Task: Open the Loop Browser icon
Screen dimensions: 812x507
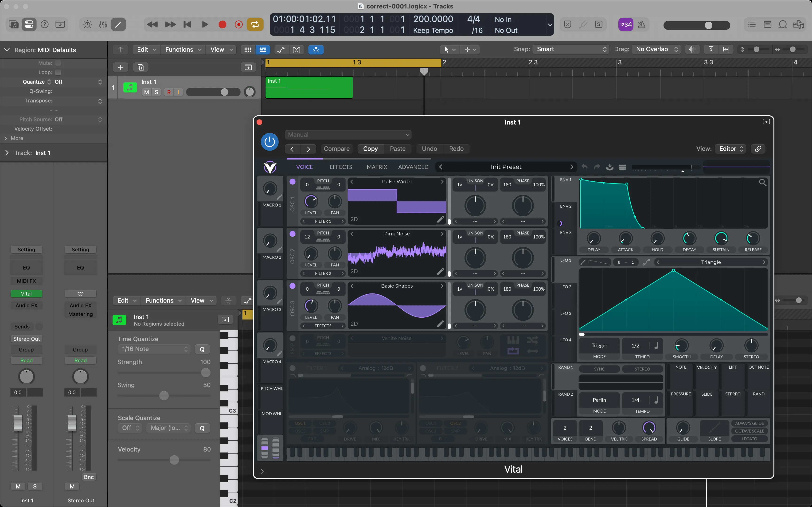Action: pyautogui.click(x=783, y=24)
